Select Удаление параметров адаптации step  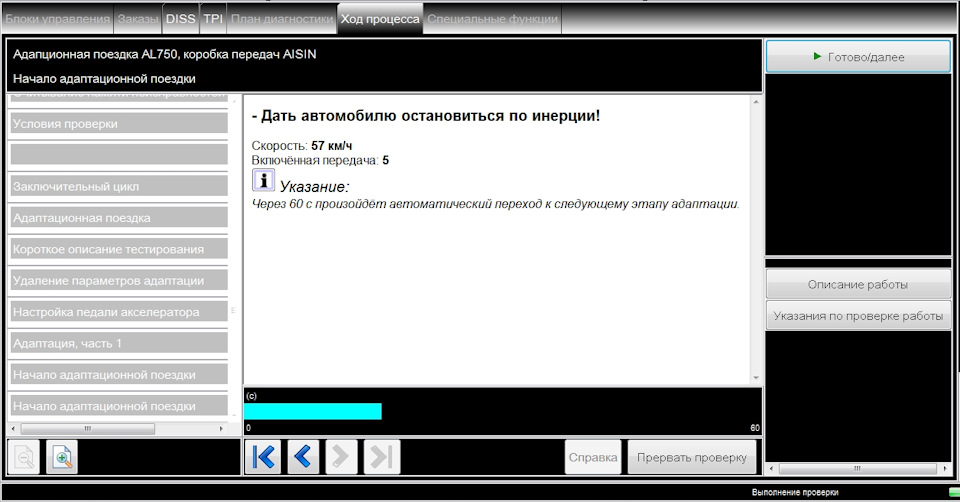(x=119, y=280)
